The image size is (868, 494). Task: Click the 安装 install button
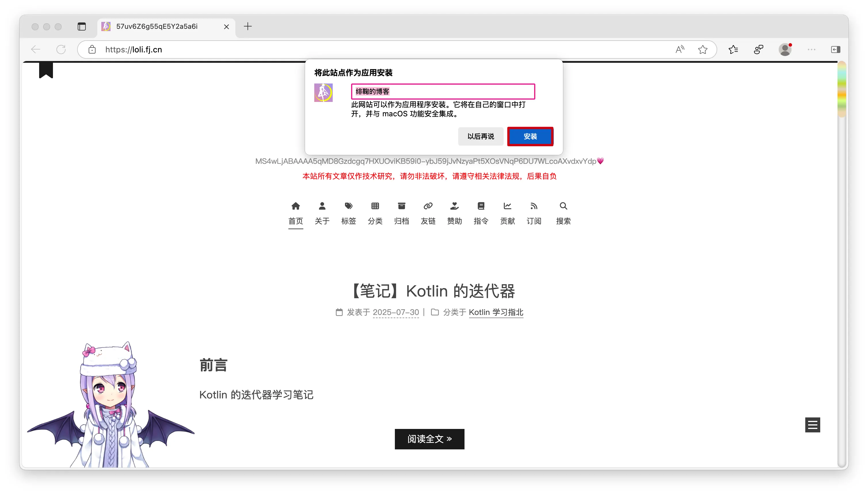click(x=530, y=136)
